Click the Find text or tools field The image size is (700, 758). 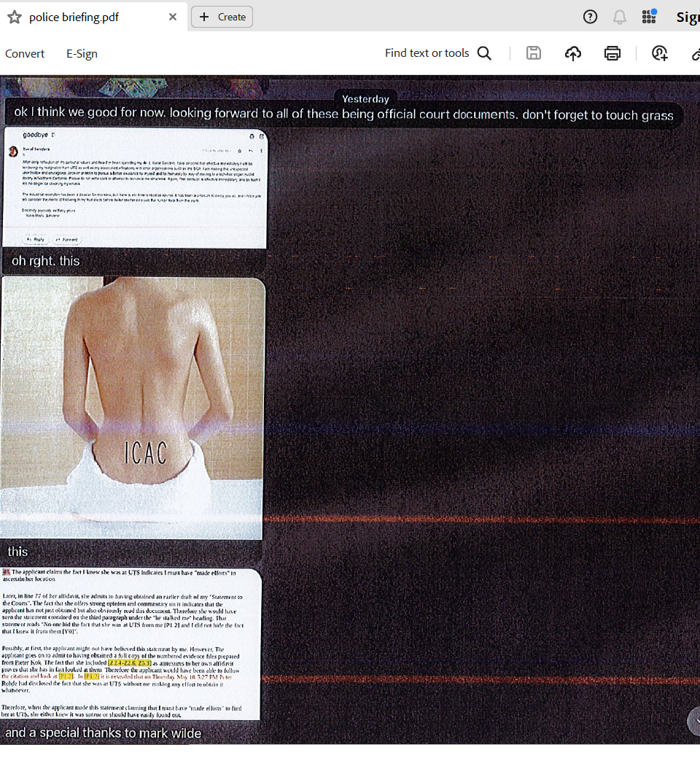point(427,53)
